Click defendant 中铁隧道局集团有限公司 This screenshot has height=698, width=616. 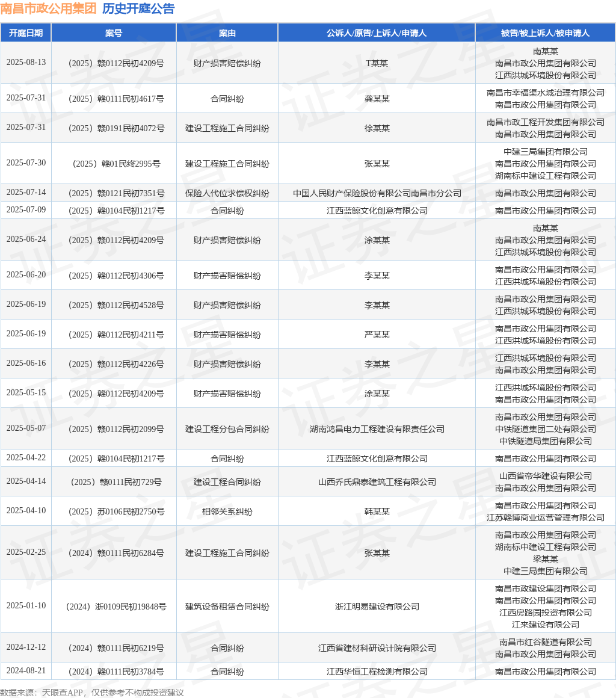click(546, 441)
